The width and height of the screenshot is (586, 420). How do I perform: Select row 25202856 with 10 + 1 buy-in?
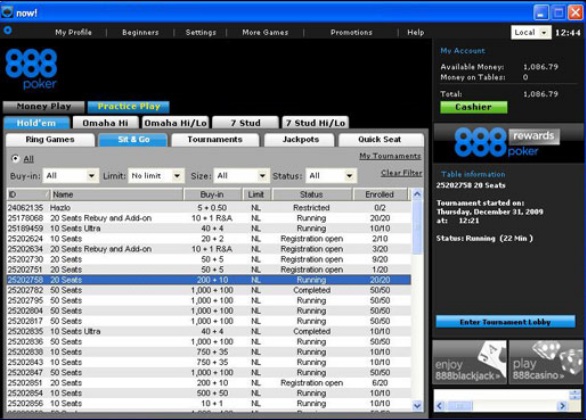tap(209, 404)
